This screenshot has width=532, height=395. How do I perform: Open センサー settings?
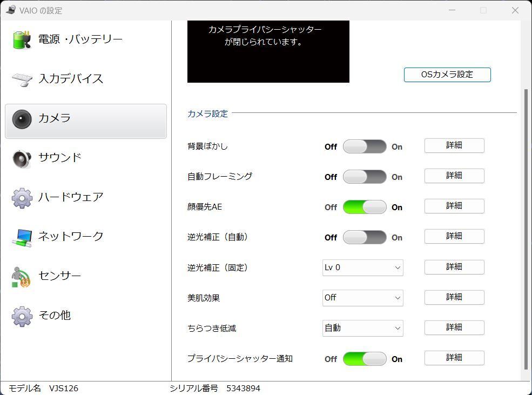(x=86, y=276)
